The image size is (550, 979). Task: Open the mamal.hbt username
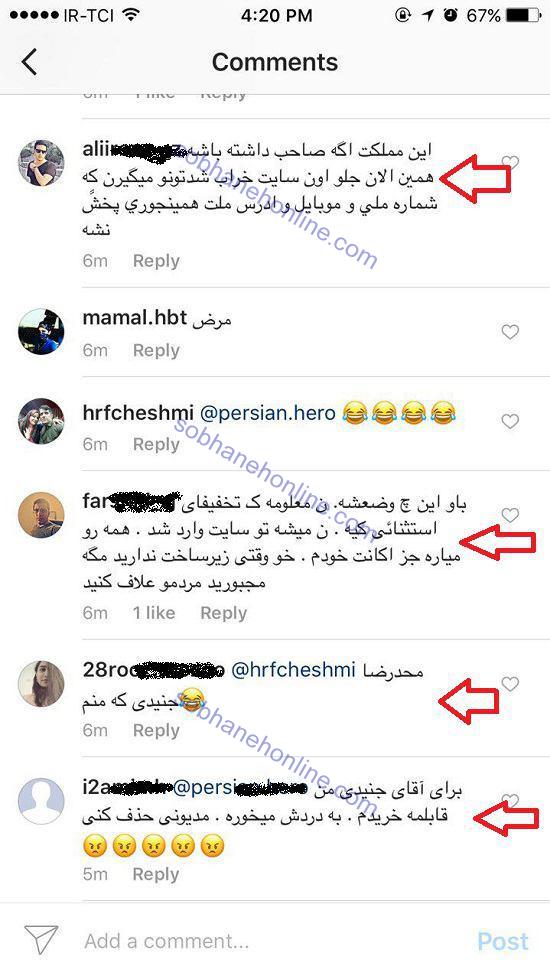[x=135, y=318]
